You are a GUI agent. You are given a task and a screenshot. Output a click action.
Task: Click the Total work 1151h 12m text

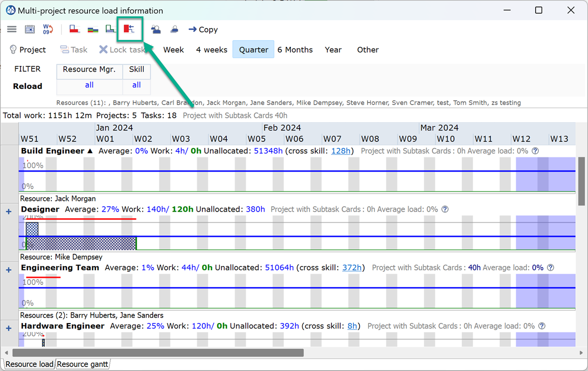pyautogui.click(x=48, y=116)
